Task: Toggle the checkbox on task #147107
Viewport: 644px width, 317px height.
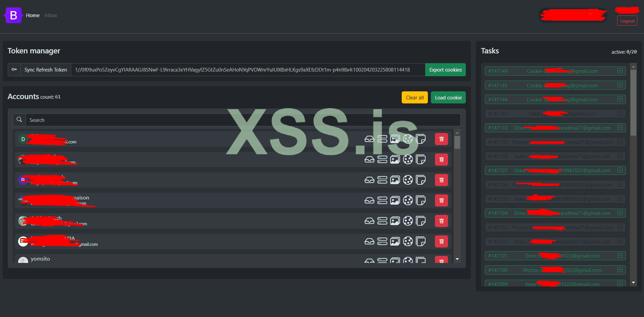Action: (x=620, y=170)
